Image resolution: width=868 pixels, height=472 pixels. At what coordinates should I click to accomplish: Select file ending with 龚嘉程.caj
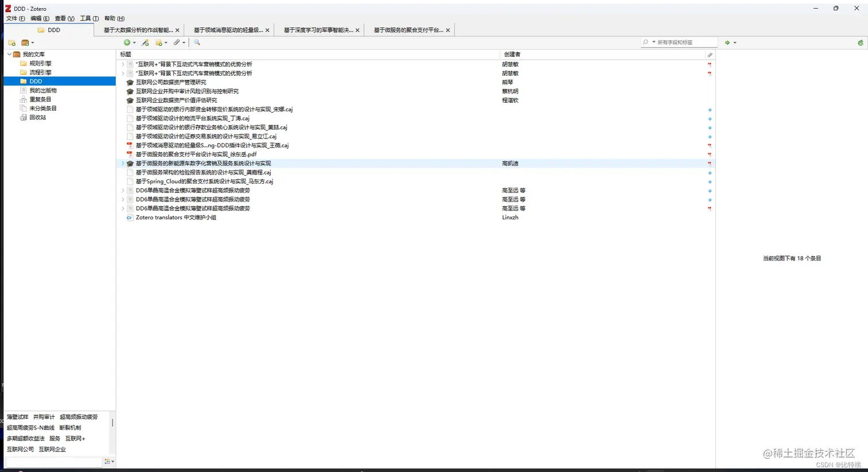click(x=203, y=172)
